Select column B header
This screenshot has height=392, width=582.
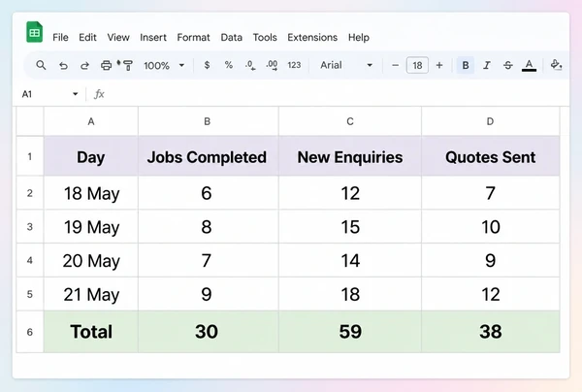click(x=208, y=121)
